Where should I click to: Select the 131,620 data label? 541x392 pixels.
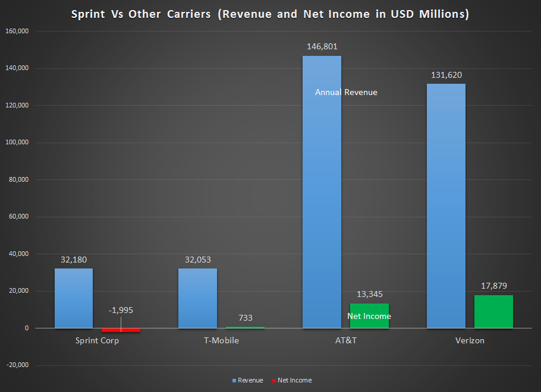point(446,75)
